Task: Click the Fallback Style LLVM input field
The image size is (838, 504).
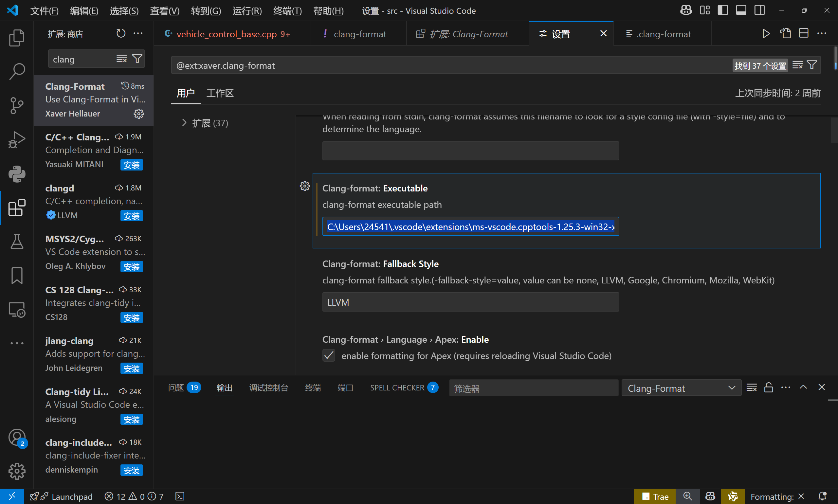Action: tap(470, 302)
